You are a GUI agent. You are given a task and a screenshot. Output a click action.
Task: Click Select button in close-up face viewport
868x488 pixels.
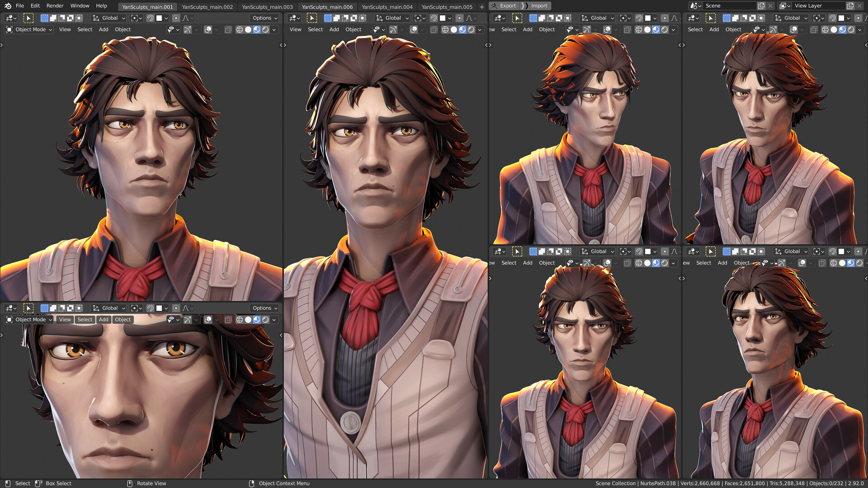85,319
